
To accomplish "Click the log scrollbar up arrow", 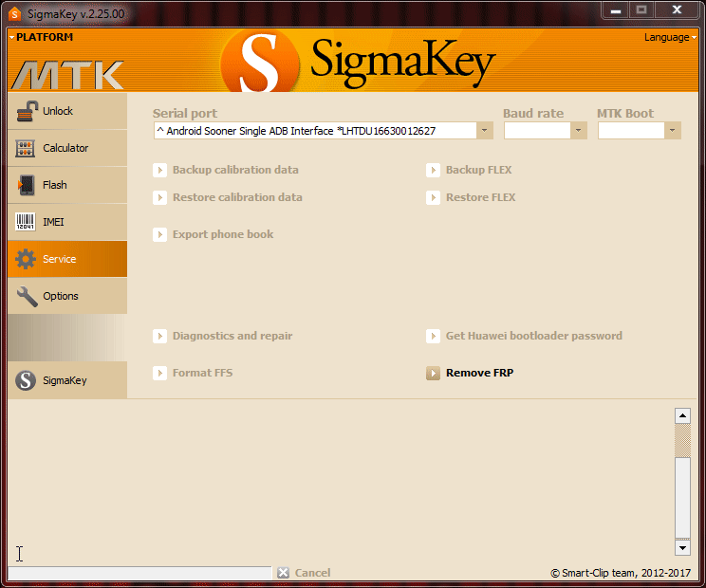I will pos(682,415).
